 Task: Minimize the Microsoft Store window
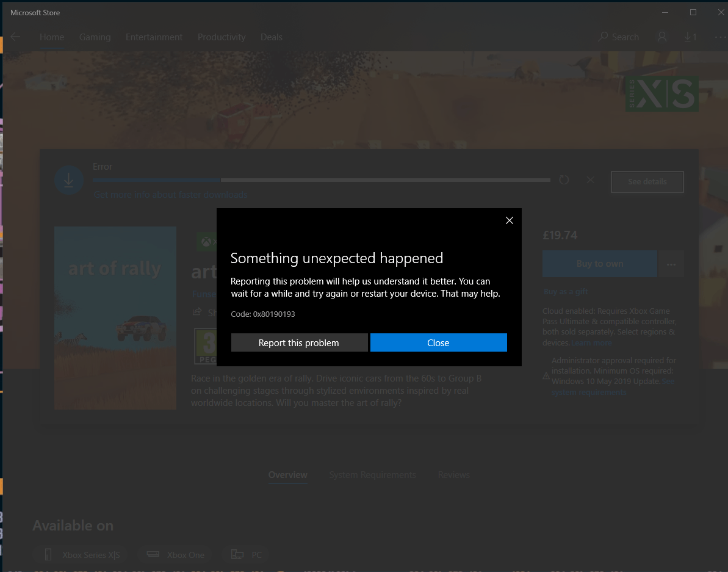(x=665, y=13)
